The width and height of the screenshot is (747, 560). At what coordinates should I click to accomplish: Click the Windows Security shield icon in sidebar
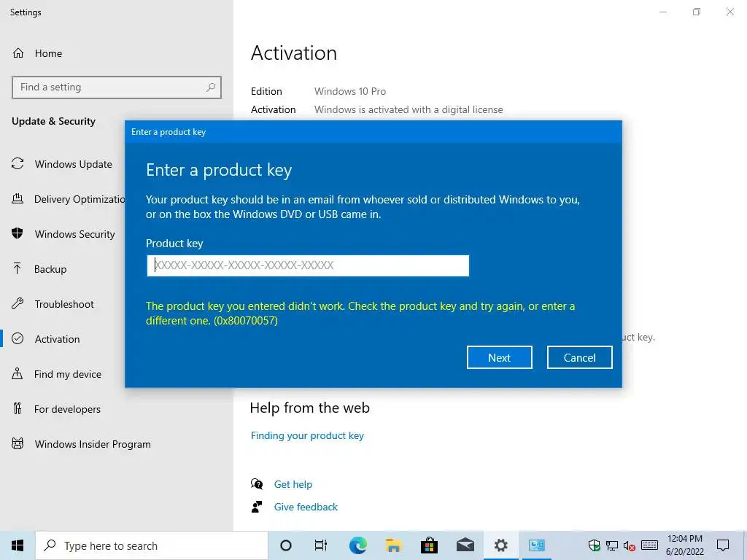tap(18, 233)
